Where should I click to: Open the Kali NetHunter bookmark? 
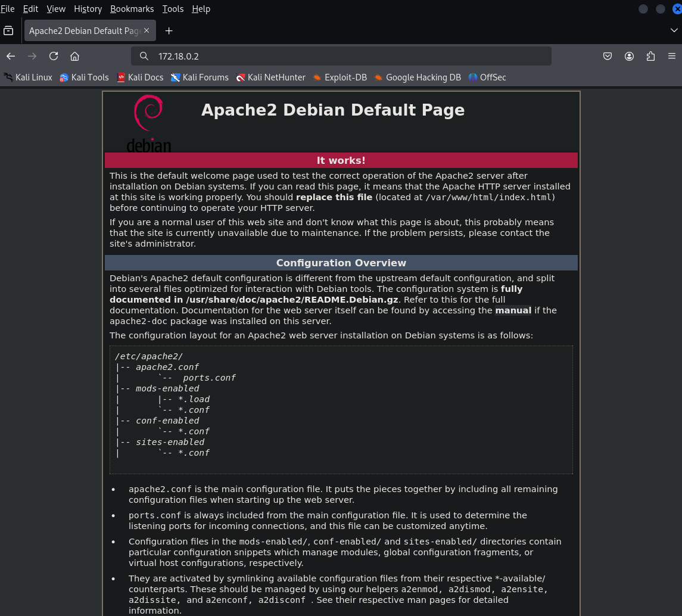tap(270, 77)
